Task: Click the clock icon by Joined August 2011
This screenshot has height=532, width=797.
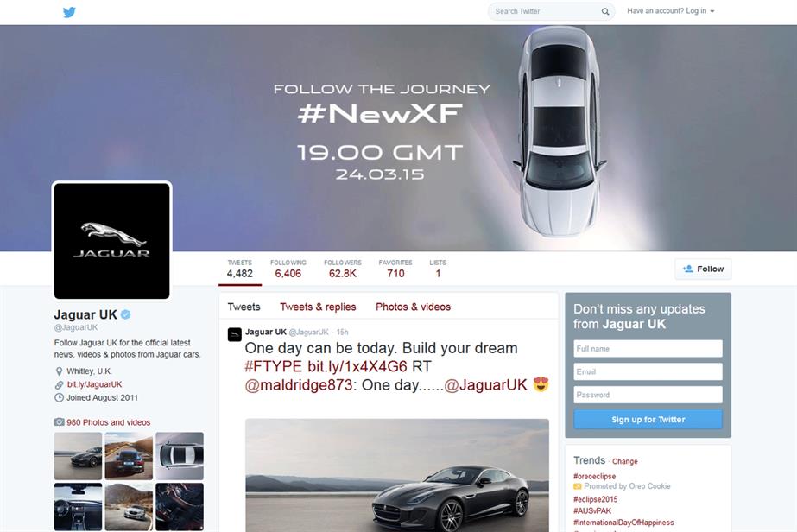Action: [59, 398]
